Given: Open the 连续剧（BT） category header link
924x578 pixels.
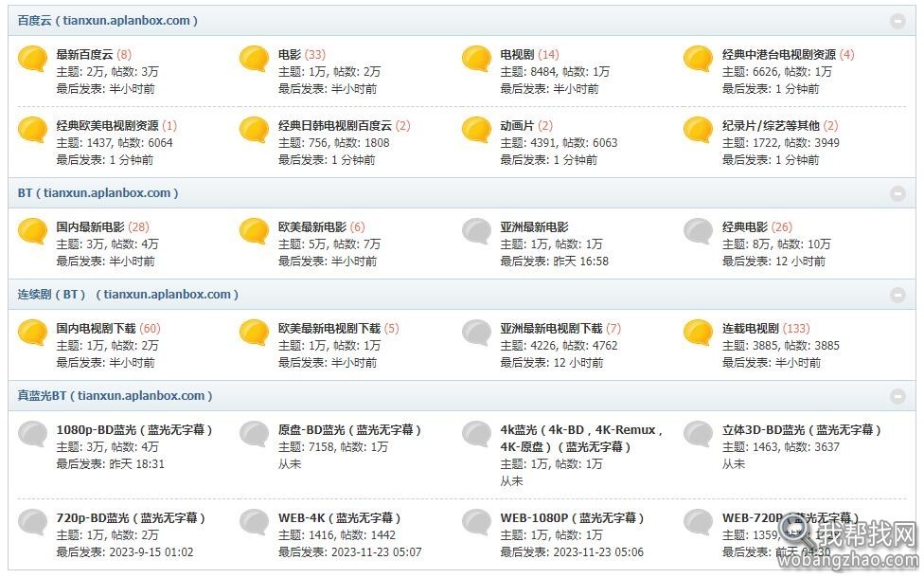Looking at the screenshot, I should 128,295.
